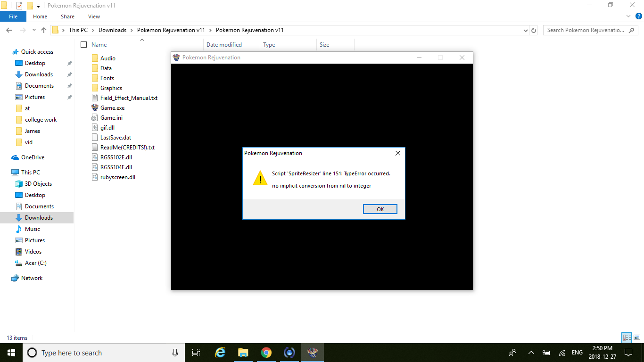Screen dimensions: 644x362
Task: Sort files by Date modified column
Action: [224, 45]
